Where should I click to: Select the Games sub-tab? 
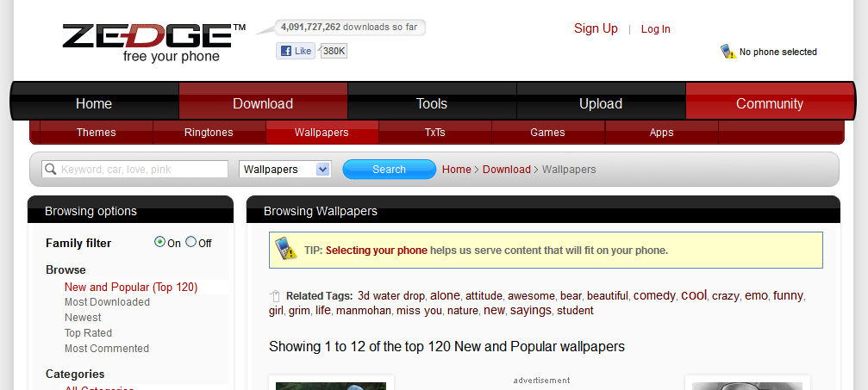point(547,133)
